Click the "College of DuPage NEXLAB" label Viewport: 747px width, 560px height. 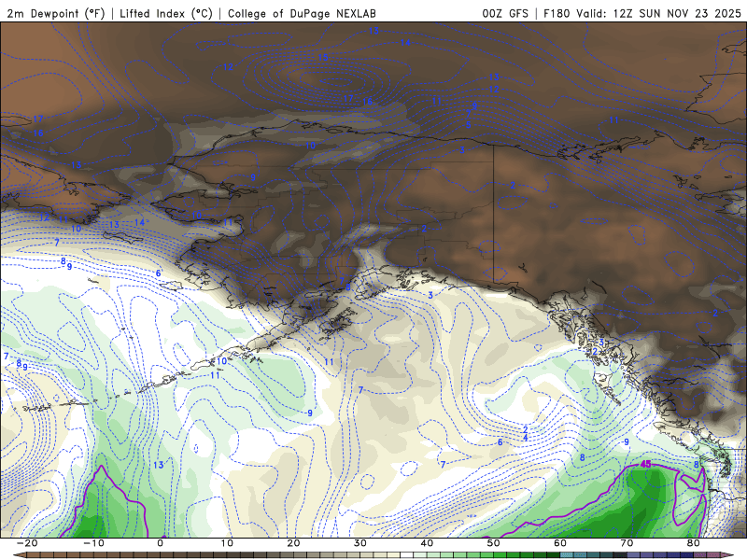pos(302,13)
